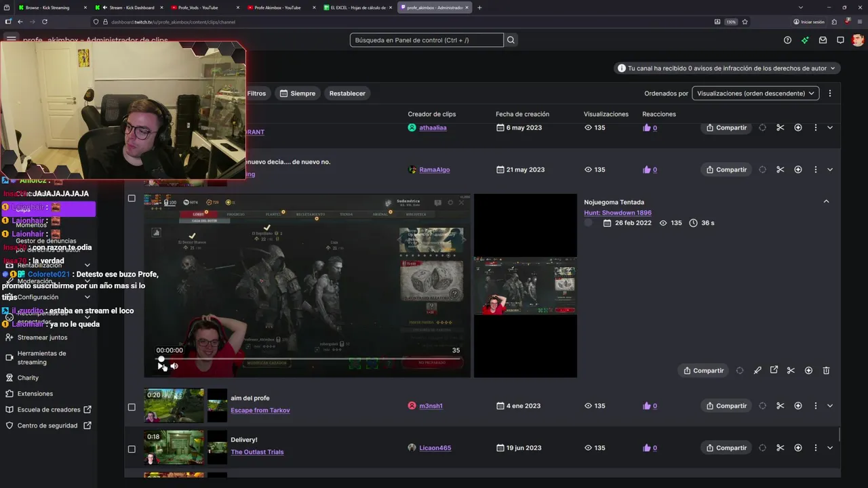
Task: Click the circled plus icon in the athaaliaa row
Action: (797, 127)
